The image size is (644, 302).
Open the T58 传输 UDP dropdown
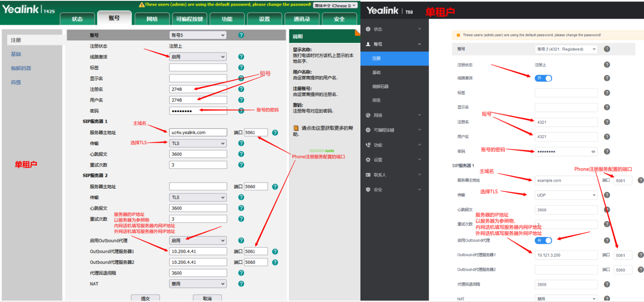[x=566, y=195]
